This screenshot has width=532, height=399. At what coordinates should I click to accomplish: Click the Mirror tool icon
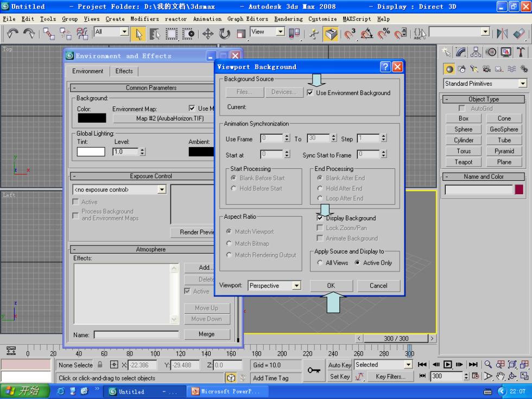tap(502, 34)
